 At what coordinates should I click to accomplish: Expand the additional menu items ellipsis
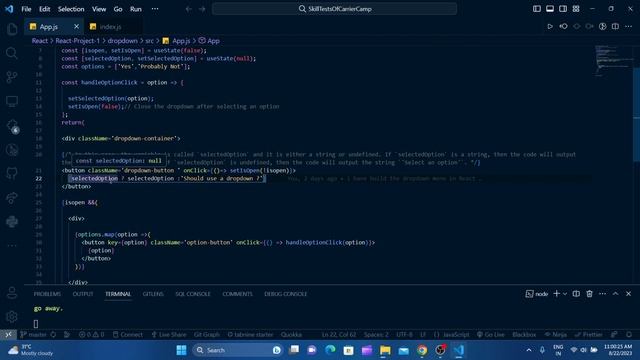pyautogui.click(x=155, y=9)
